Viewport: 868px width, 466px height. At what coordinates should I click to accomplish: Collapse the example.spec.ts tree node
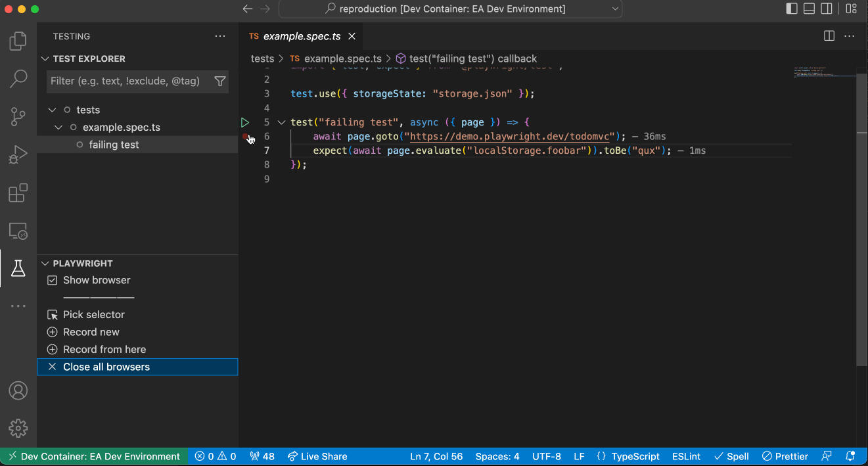coord(58,128)
